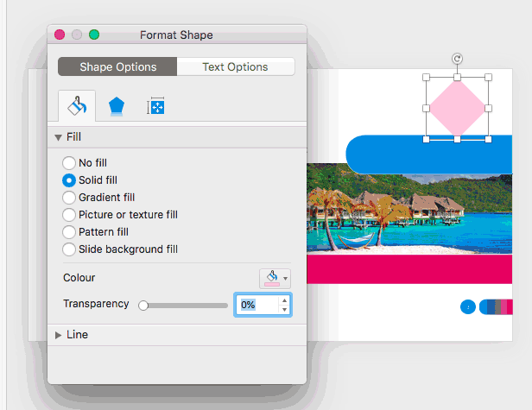Open the Effects pentagon icon tab
The width and height of the screenshot is (532, 410).
coord(116,106)
